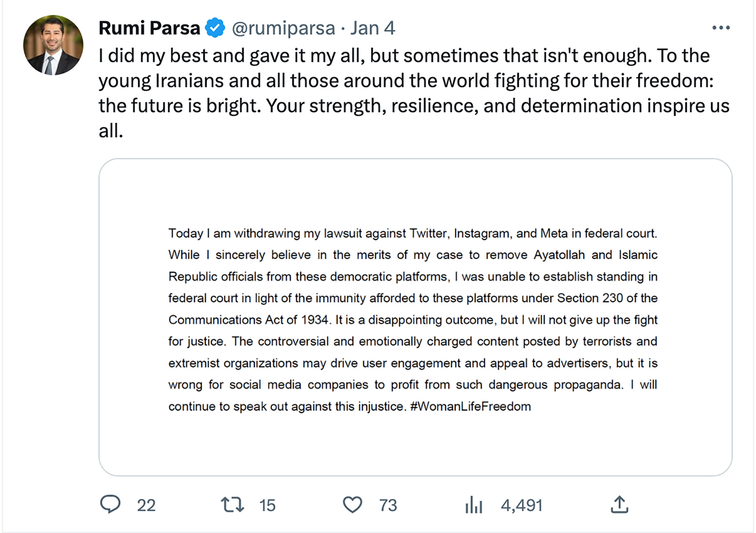Like the tweet with the heart icon
This screenshot has width=756, height=533.
click(353, 504)
